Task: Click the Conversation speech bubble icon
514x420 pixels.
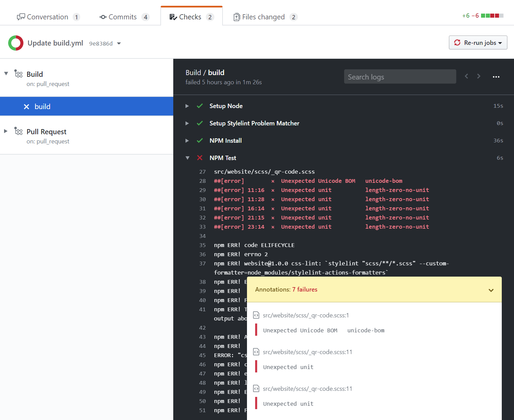Action: 21,17
